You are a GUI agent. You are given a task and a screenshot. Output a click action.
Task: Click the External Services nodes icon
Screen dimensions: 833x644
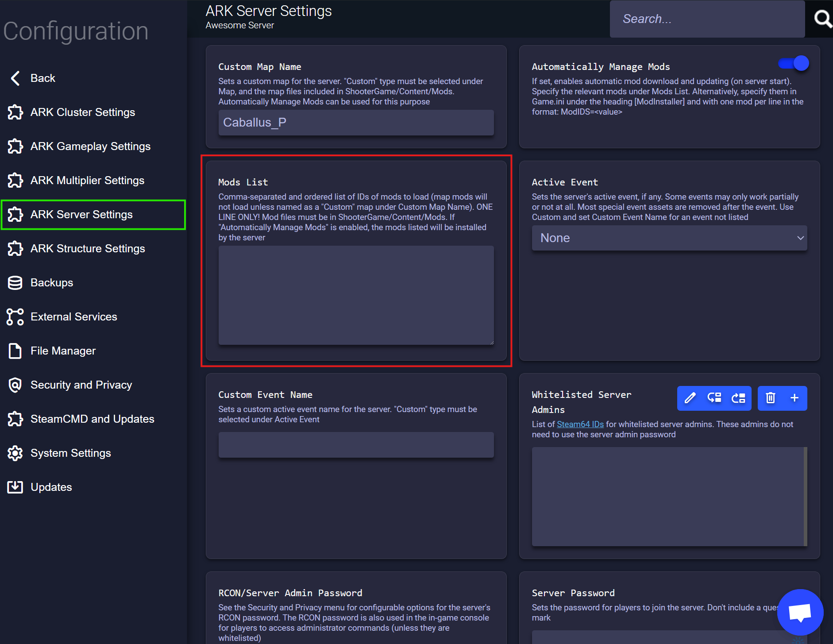(x=15, y=316)
